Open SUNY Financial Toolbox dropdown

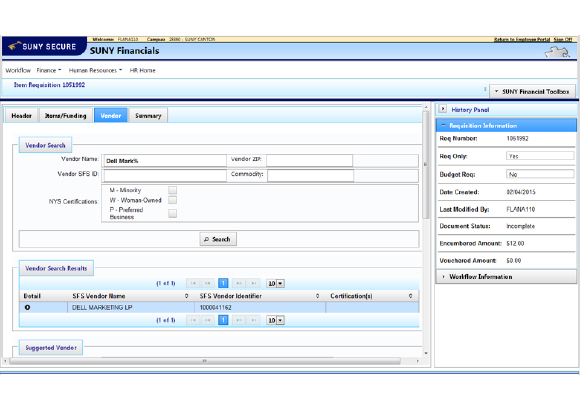532,91
